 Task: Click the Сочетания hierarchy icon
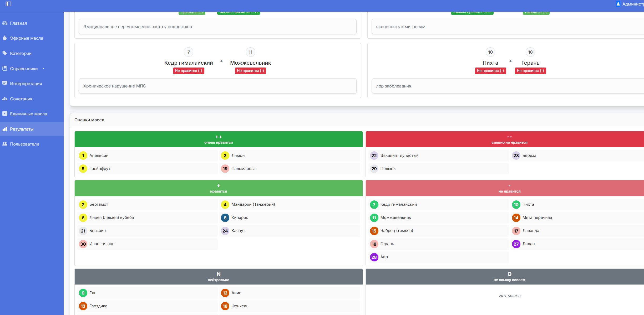click(5, 99)
